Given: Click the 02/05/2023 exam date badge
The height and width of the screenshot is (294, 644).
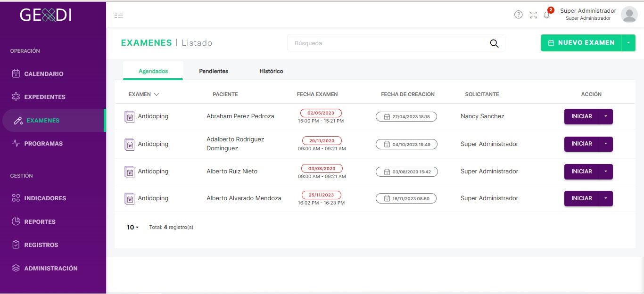Looking at the screenshot, I should click(321, 113).
